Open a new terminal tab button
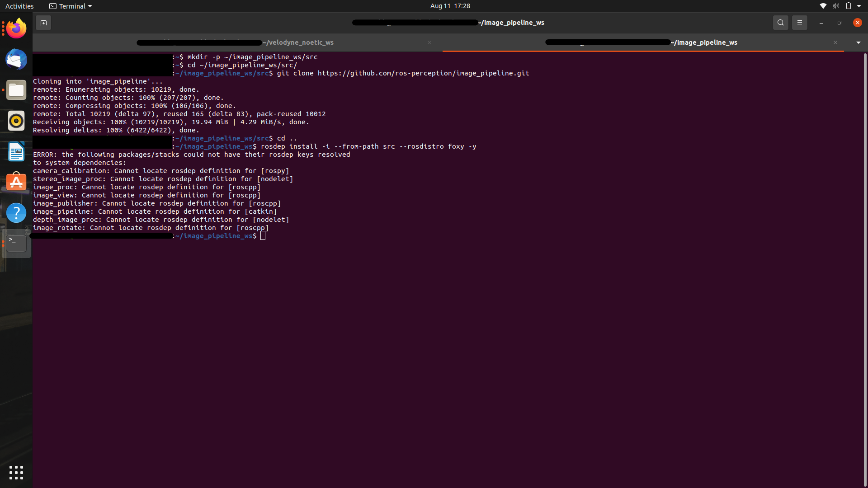This screenshot has width=868, height=488. 43,23
